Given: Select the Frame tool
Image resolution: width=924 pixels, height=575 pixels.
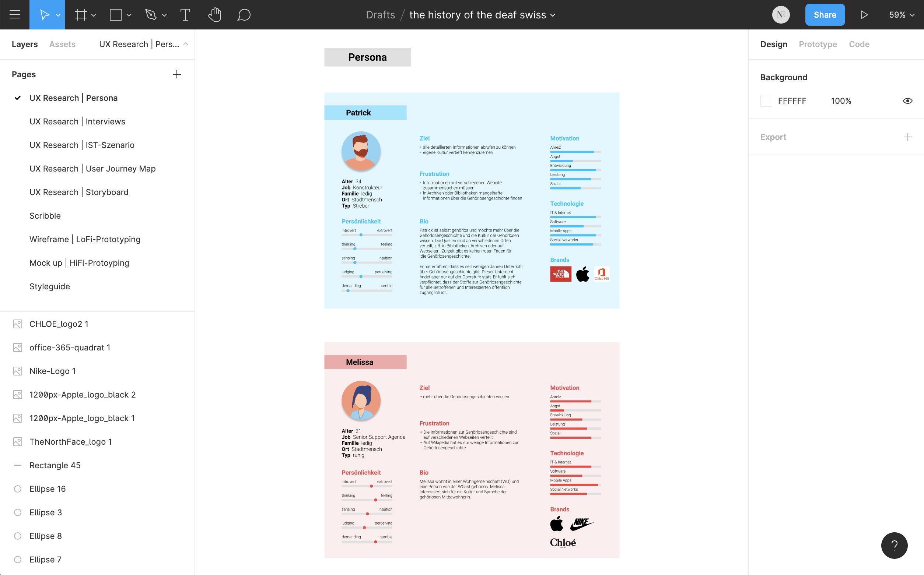Looking at the screenshot, I should [81, 15].
